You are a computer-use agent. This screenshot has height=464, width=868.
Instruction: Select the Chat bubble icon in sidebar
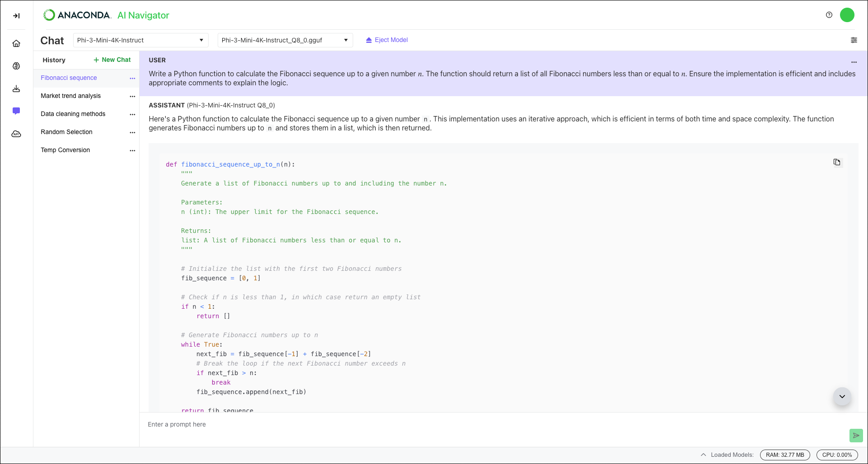point(16,111)
